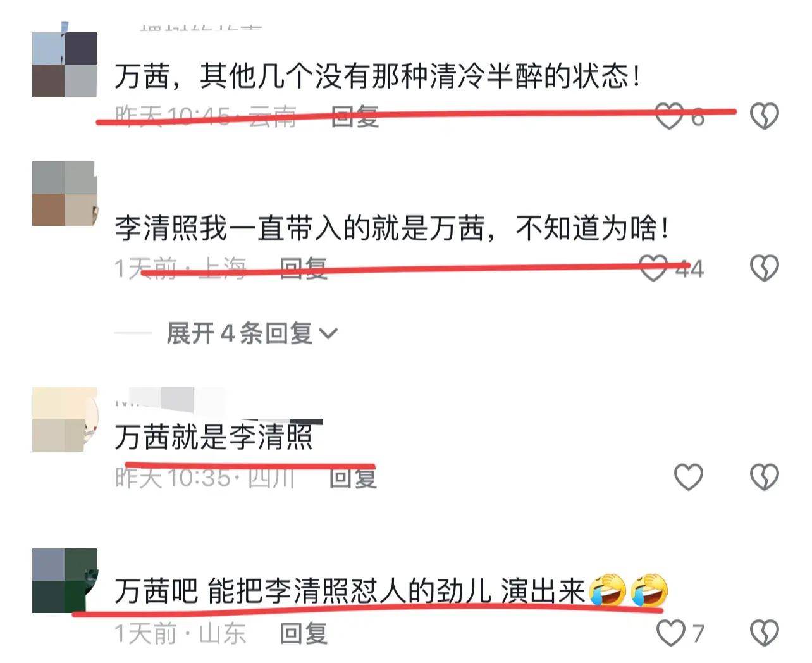Viewport: 812px width, 663px height.
Task: Reply to the Shandong comment via 回复
Action: pyautogui.click(x=304, y=633)
